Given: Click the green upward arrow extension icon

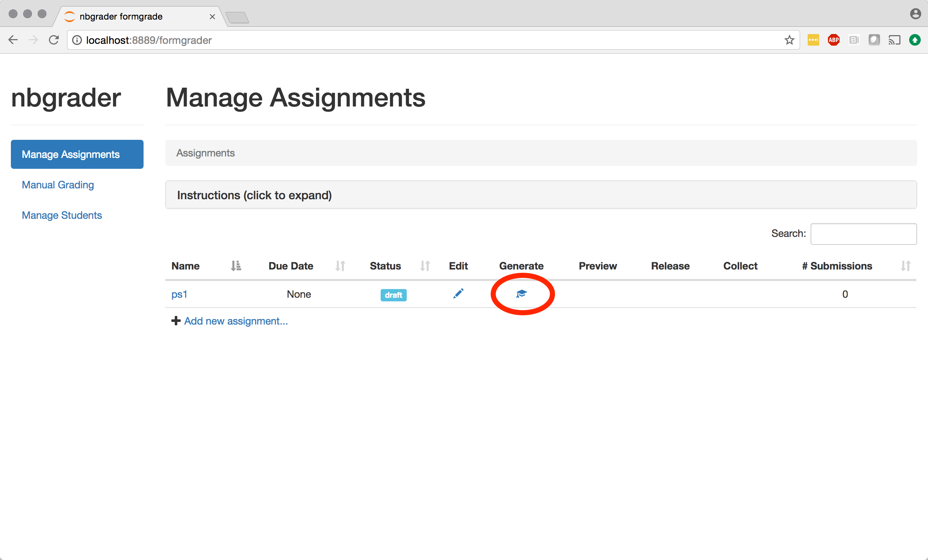Looking at the screenshot, I should tap(915, 40).
